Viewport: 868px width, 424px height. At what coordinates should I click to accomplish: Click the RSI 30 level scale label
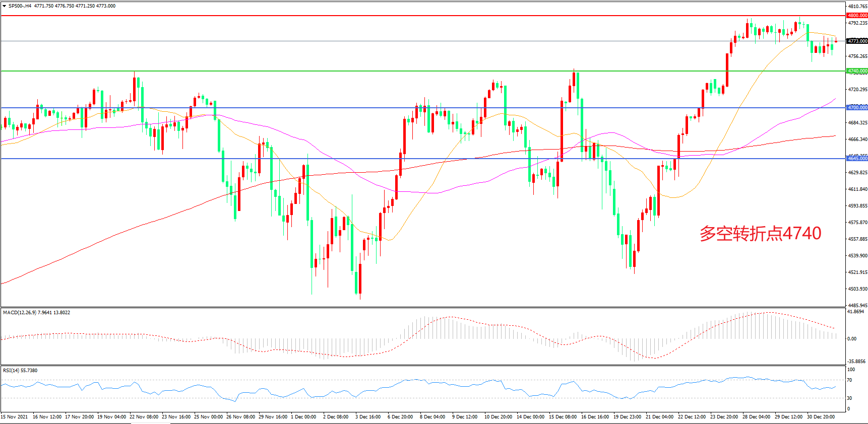point(850,398)
